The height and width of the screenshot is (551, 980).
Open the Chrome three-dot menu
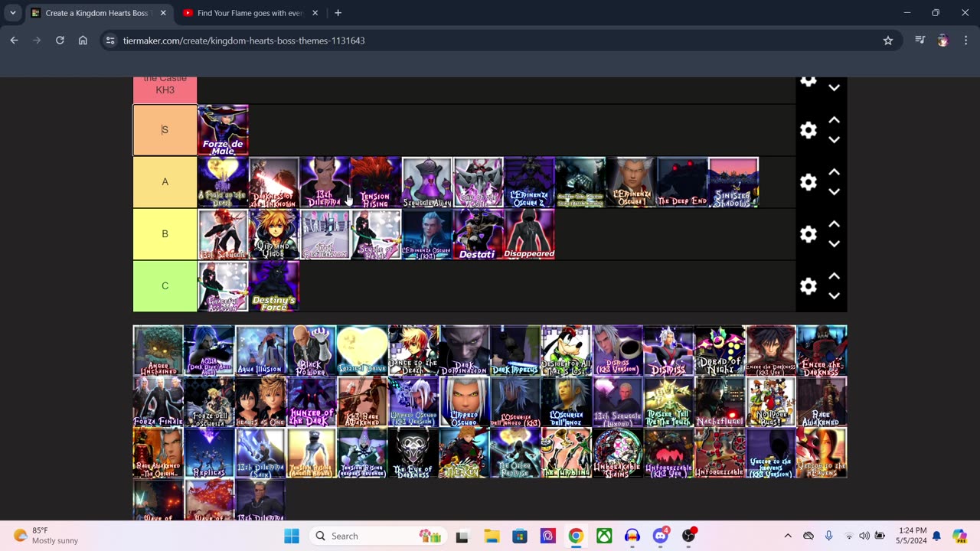(965, 41)
